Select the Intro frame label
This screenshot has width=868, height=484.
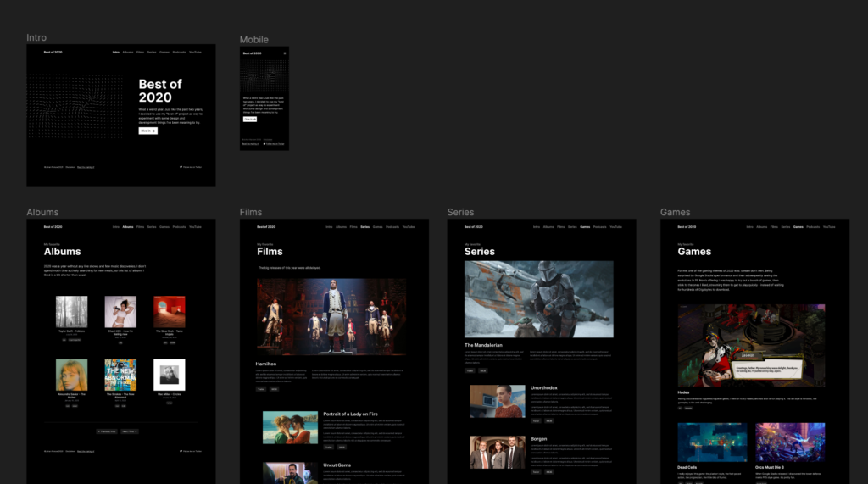pos(36,37)
